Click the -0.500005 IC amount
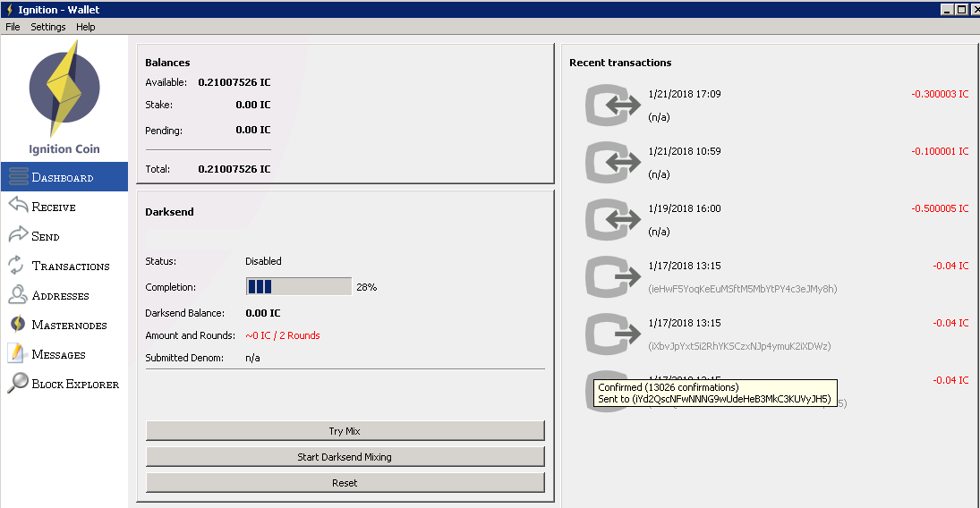This screenshot has height=508, width=980. 940,208
